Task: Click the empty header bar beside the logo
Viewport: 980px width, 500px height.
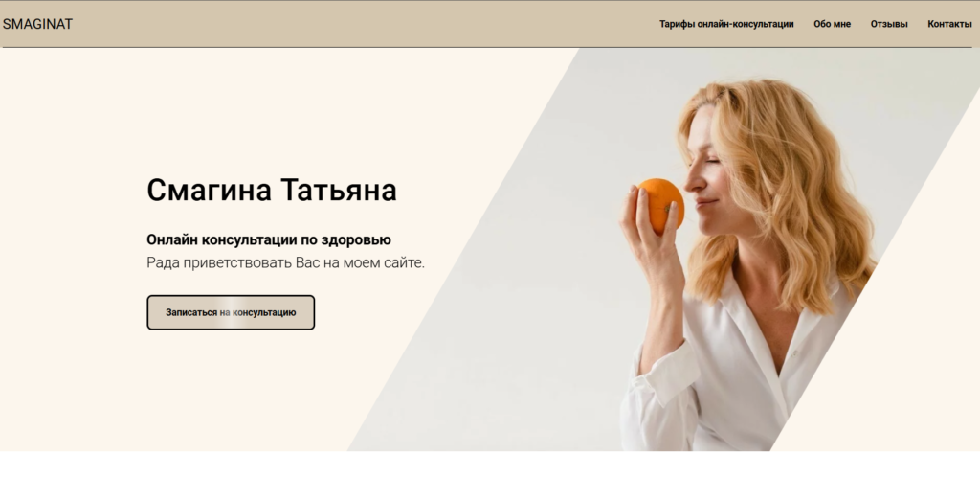Action: click(363, 24)
